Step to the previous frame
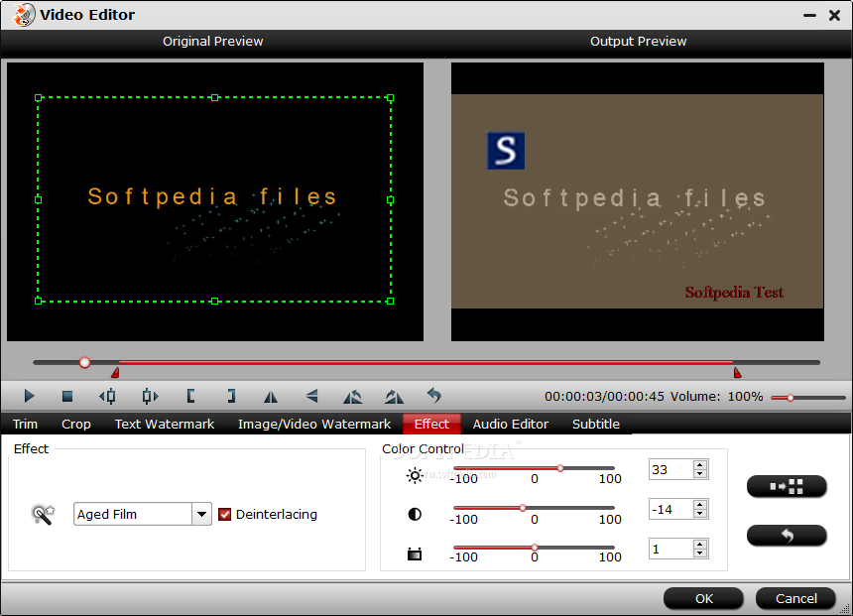Image resolution: width=853 pixels, height=616 pixels. pyautogui.click(x=107, y=396)
